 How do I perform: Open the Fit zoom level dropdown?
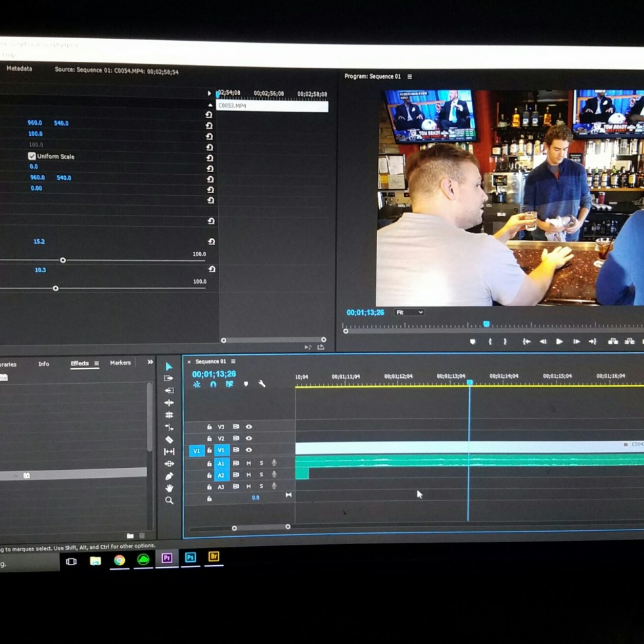pyautogui.click(x=409, y=312)
